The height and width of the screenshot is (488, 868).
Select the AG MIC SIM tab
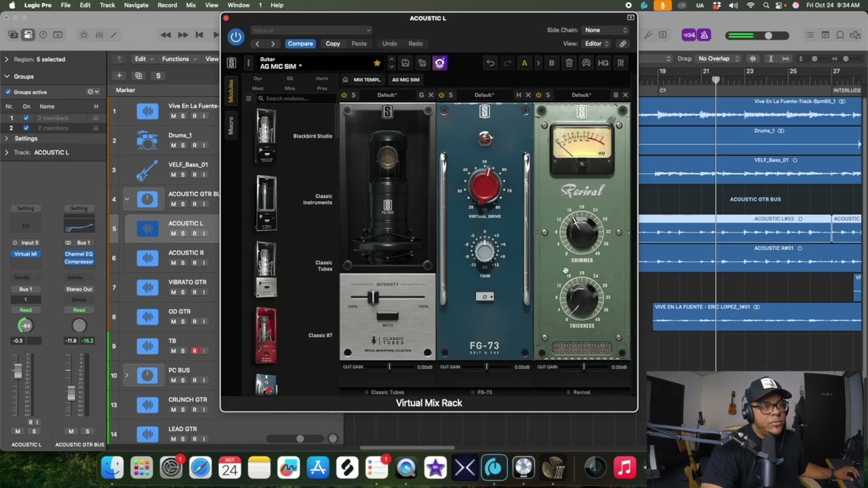(406, 79)
